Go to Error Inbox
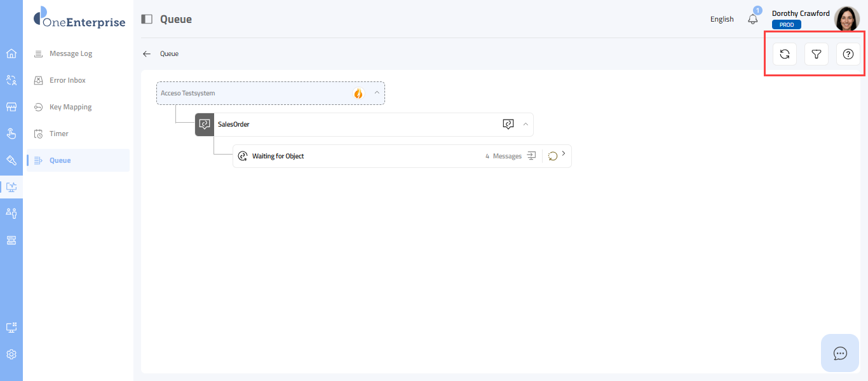This screenshot has width=868, height=381. (x=67, y=80)
